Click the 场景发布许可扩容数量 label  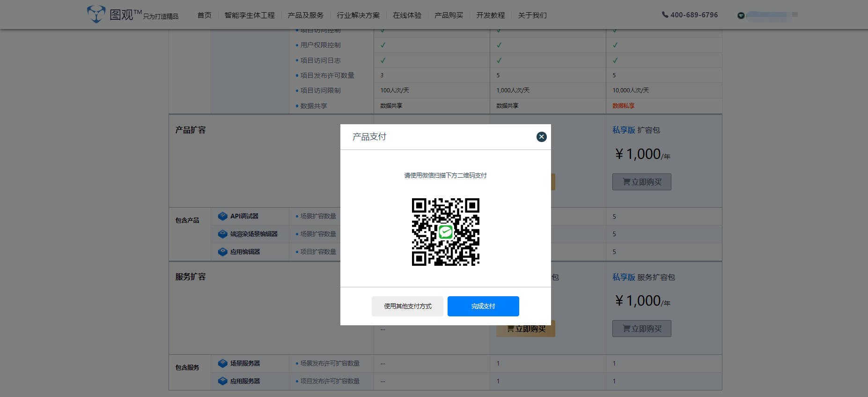click(x=330, y=363)
